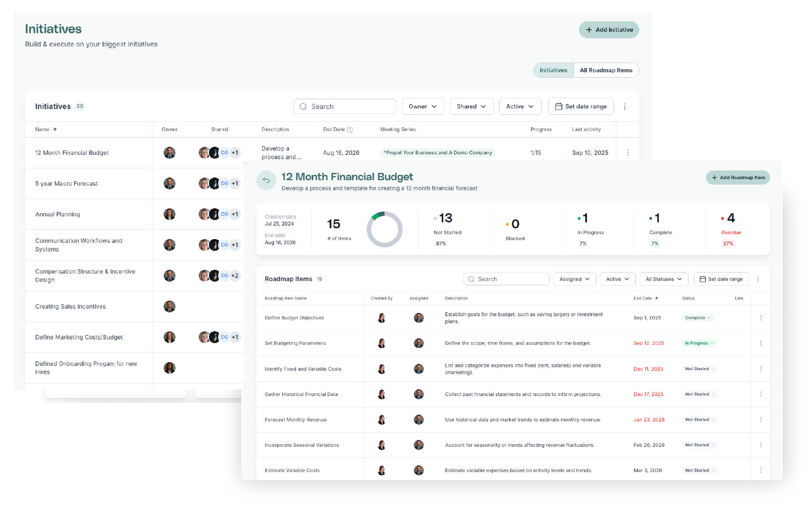Open the Assigned filter dropdown
The width and height of the screenshot is (810, 532).
click(x=575, y=279)
